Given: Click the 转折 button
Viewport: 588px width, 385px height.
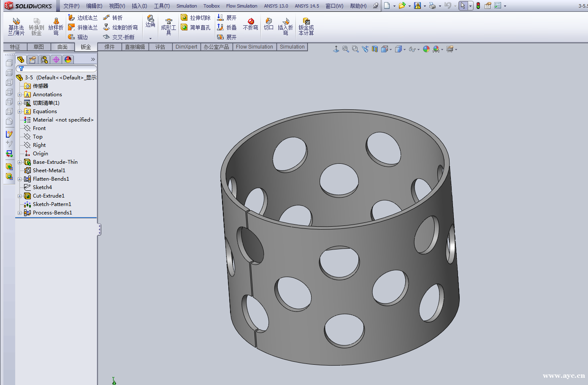Looking at the screenshot, I should [117, 17].
